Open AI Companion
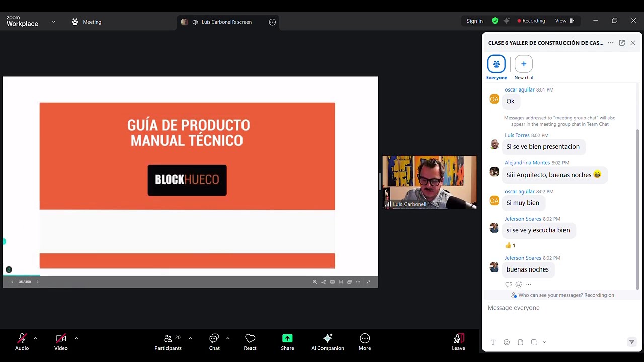 click(x=328, y=342)
